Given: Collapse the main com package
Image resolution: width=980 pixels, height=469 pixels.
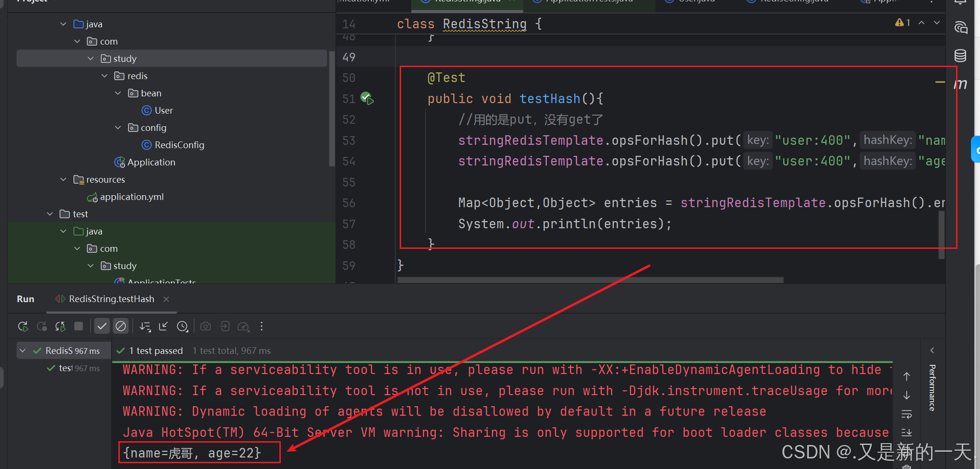Looking at the screenshot, I should pos(77,41).
